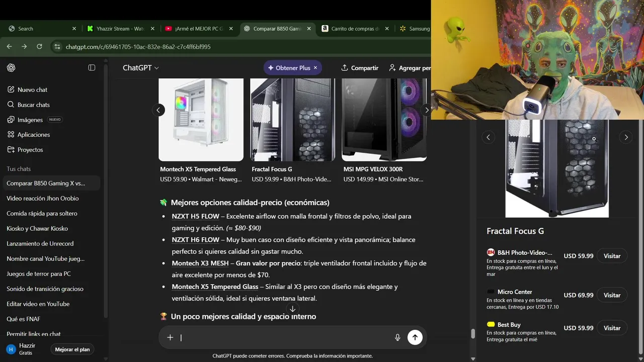The image size is (644, 362).
Task: Advance the Fractal Focus G image
Action: (626, 137)
